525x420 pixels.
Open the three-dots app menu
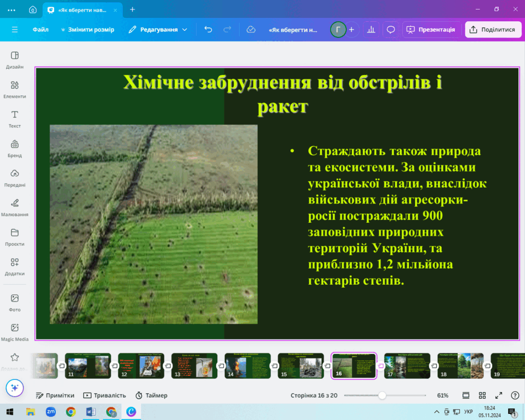pos(11,10)
